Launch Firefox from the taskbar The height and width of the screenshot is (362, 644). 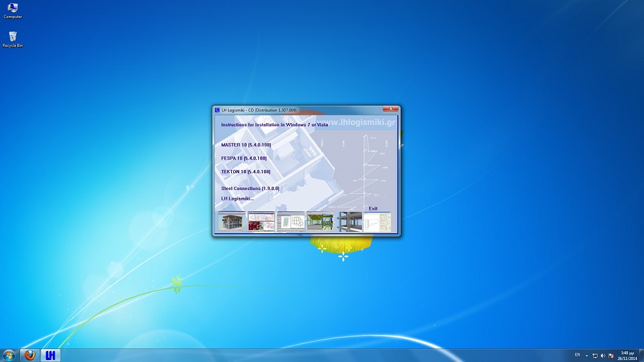[x=30, y=355]
